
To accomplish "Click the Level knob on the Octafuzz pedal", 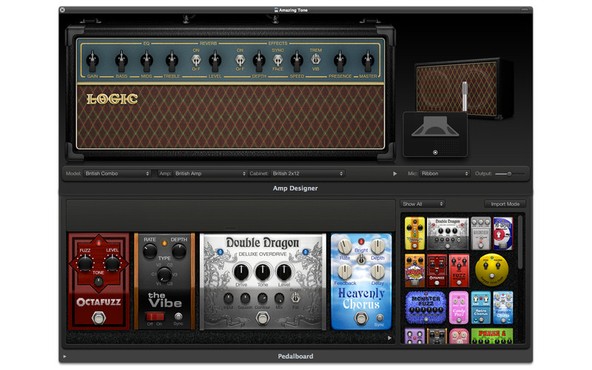I will pyautogui.click(x=112, y=263).
